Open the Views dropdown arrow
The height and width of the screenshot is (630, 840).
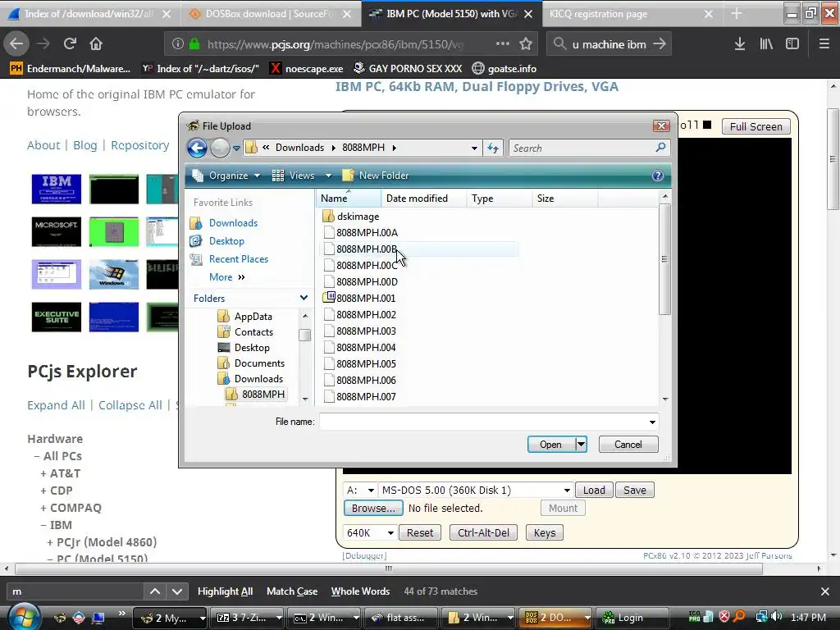(328, 176)
